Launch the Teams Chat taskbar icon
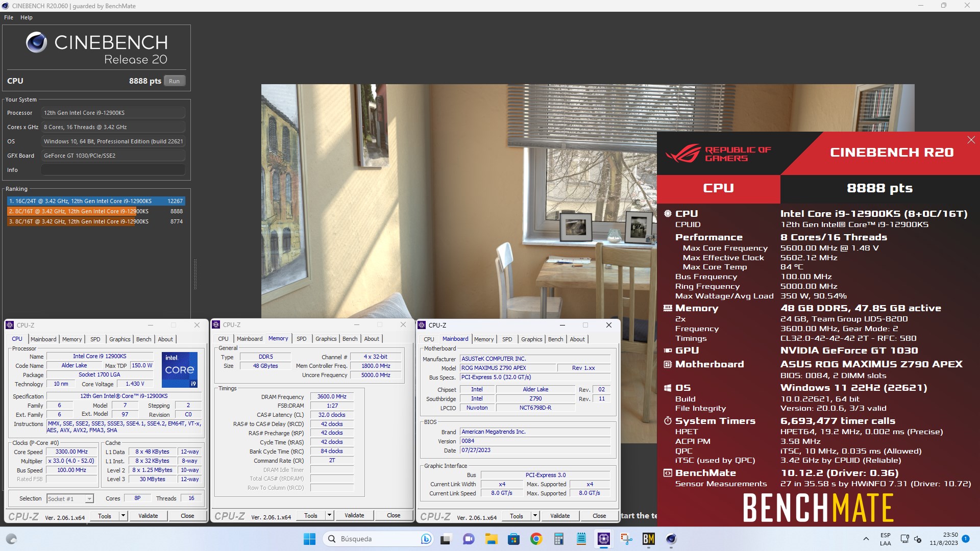Screen dimensions: 980x551 tap(468, 539)
